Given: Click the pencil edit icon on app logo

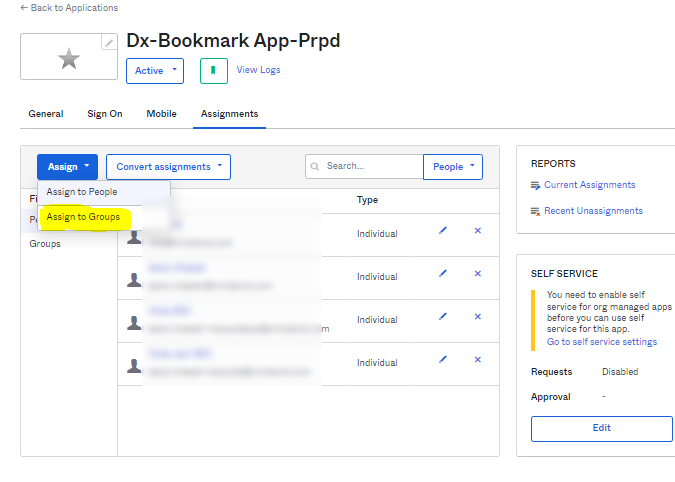Looking at the screenshot, I should [x=109, y=43].
